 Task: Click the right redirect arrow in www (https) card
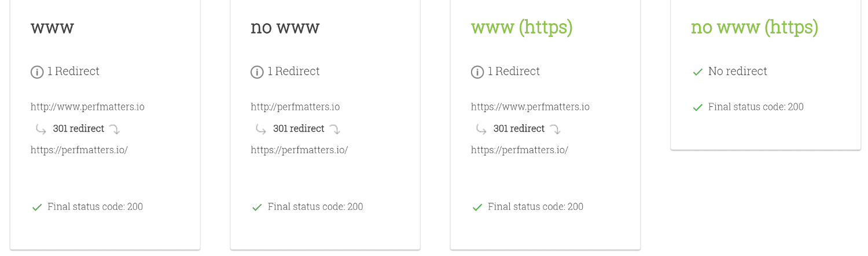click(555, 129)
